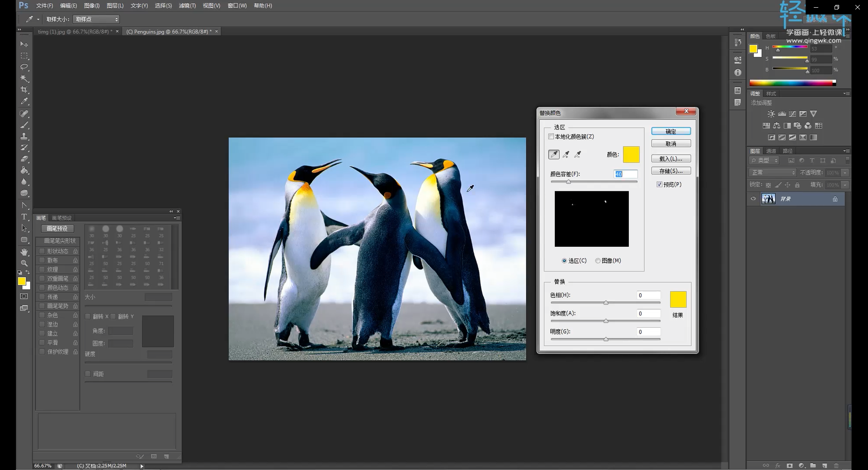Select the Lasso tool

(x=24, y=67)
